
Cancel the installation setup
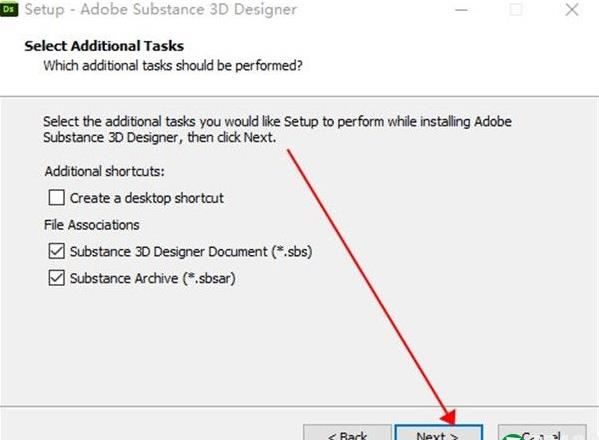click(542, 433)
